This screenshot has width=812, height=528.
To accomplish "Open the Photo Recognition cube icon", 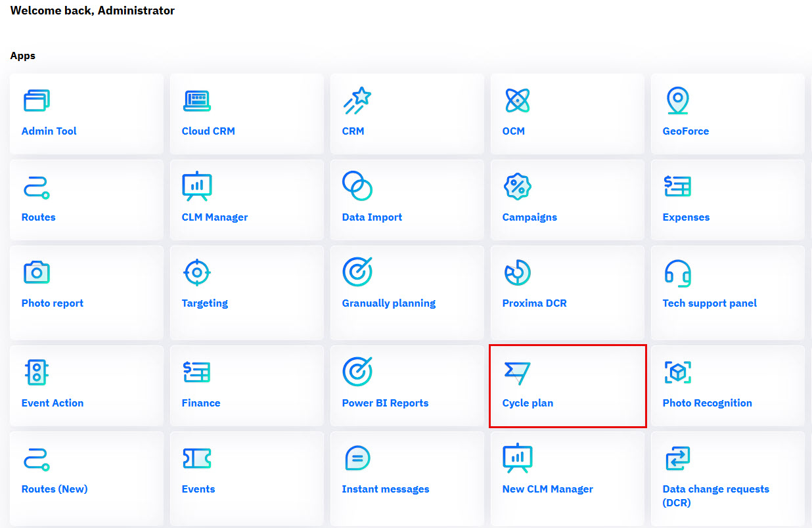I will click(x=677, y=372).
